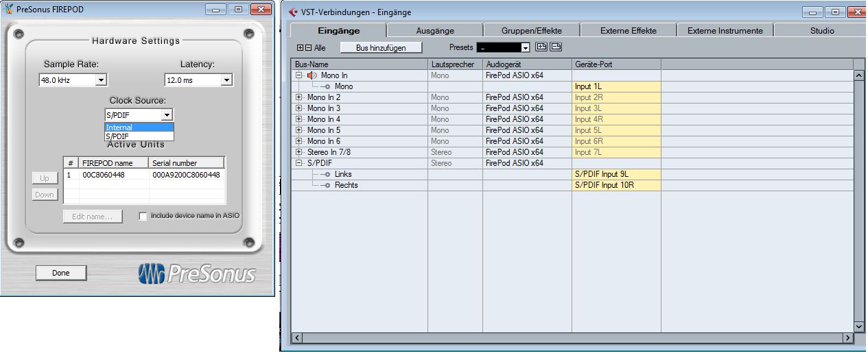The image size is (868, 353).
Task: Open the Latency dropdown
Action: (x=226, y=80)
